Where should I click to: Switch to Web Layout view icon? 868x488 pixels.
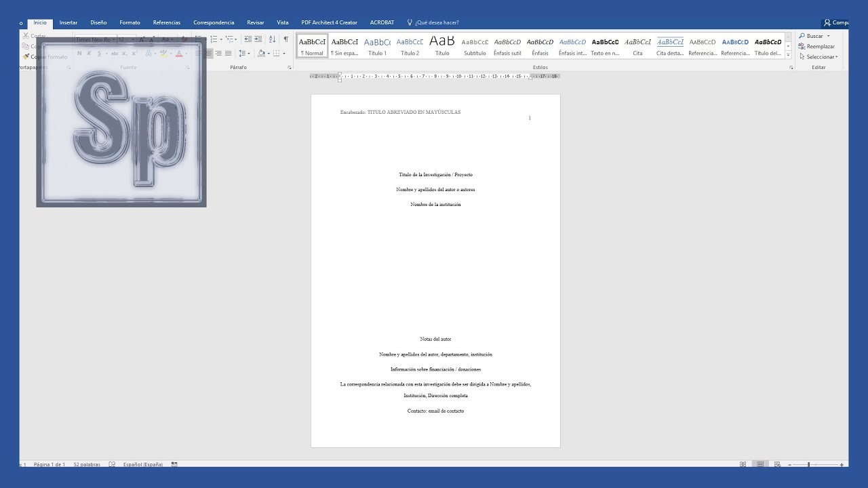[777, 464]
